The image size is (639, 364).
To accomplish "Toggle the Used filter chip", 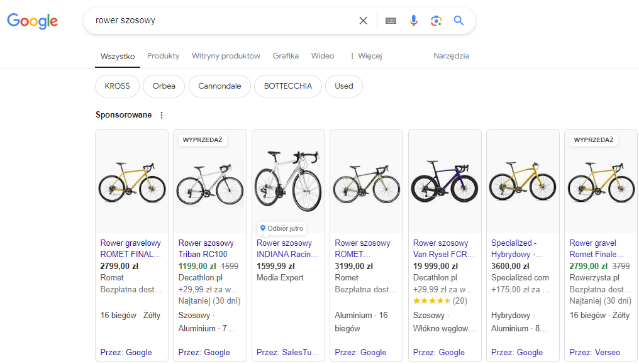I will click(343, 86).
